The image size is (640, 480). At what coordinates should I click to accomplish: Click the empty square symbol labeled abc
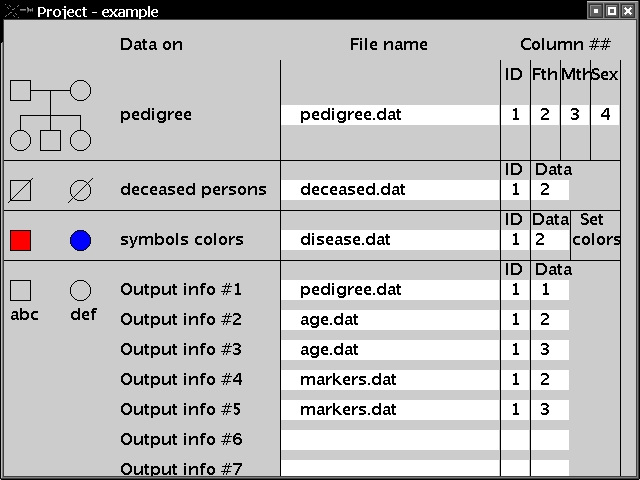click(20, 290)
